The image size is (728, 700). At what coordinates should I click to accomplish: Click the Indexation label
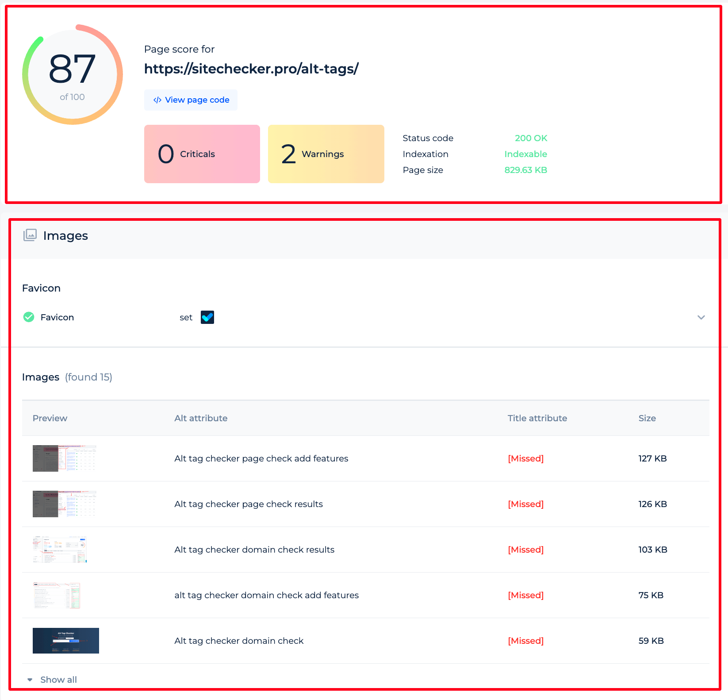pyautogui.click(x=425, y=154)
